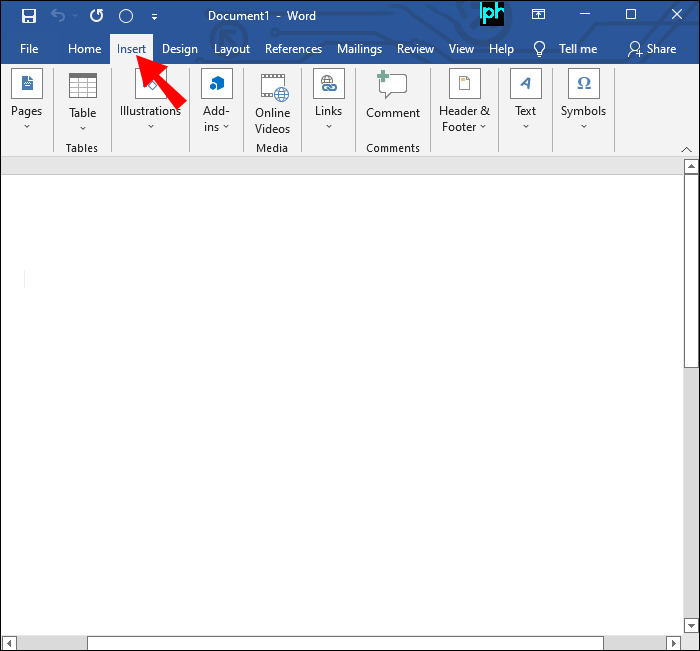Viewport: 700px width, 651px height.
Task: Expand the Links dropdown chevron
Action: 329,127
